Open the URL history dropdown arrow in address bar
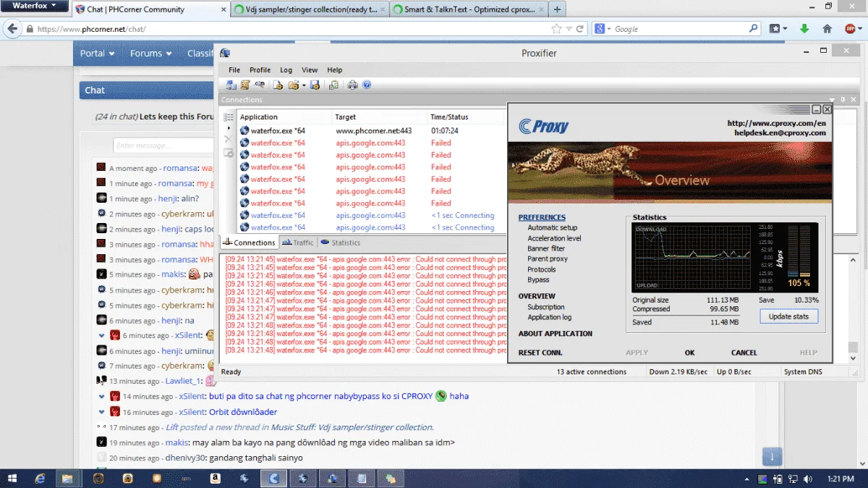Screen dimensions: 868x488 [569, 30]
